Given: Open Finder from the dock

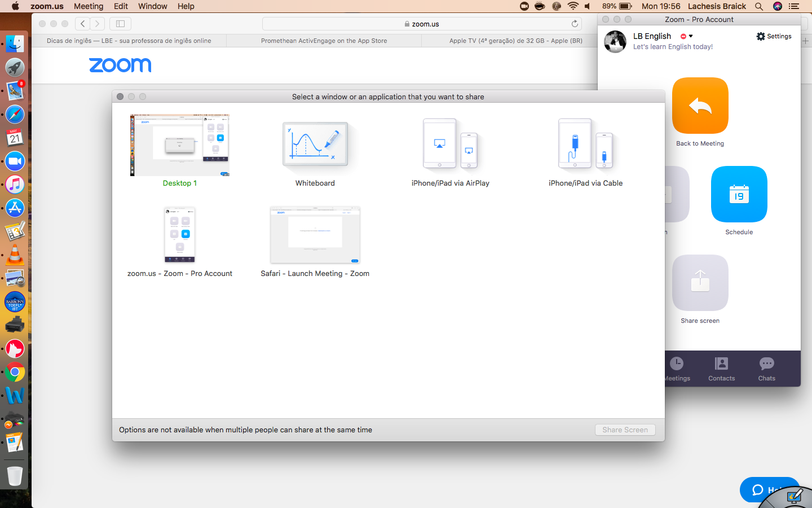Looking at the screenshot, I should [x=15, y=43].
